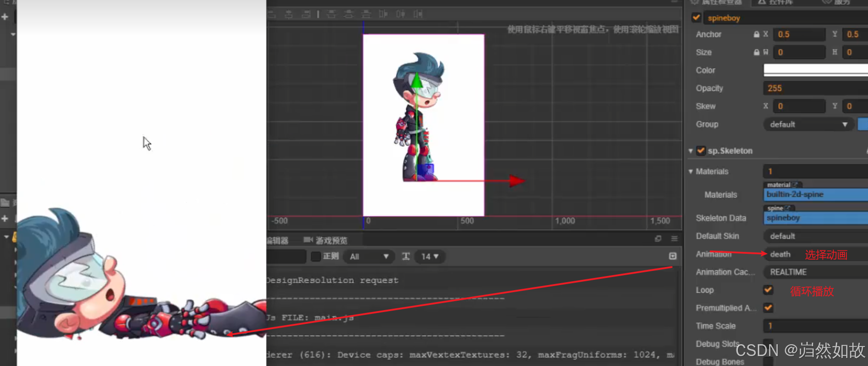Click the Size lock icon
This screenshot has width=868, height=366.
coord(756,52)
